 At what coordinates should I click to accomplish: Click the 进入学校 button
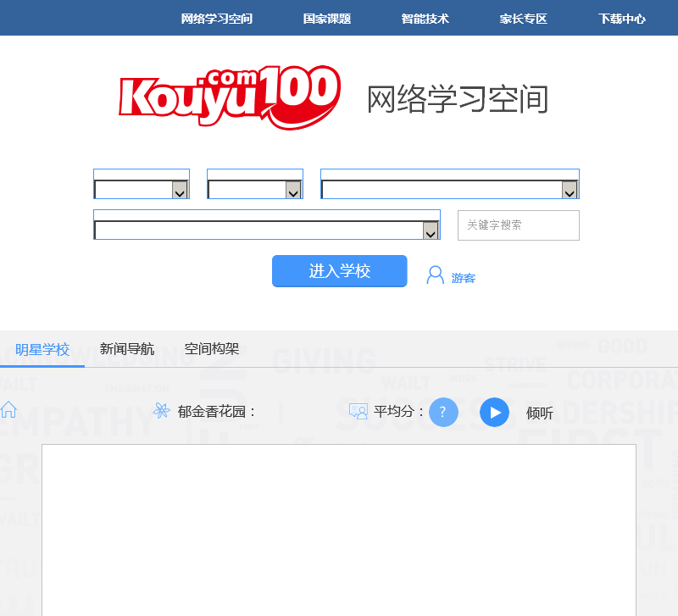(x=340, y=271)
